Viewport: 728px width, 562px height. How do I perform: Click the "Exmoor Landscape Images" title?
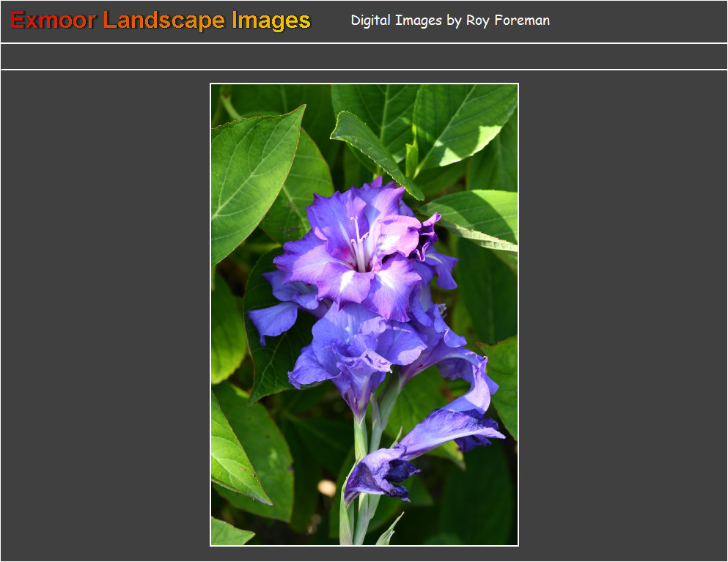[158, 21]
